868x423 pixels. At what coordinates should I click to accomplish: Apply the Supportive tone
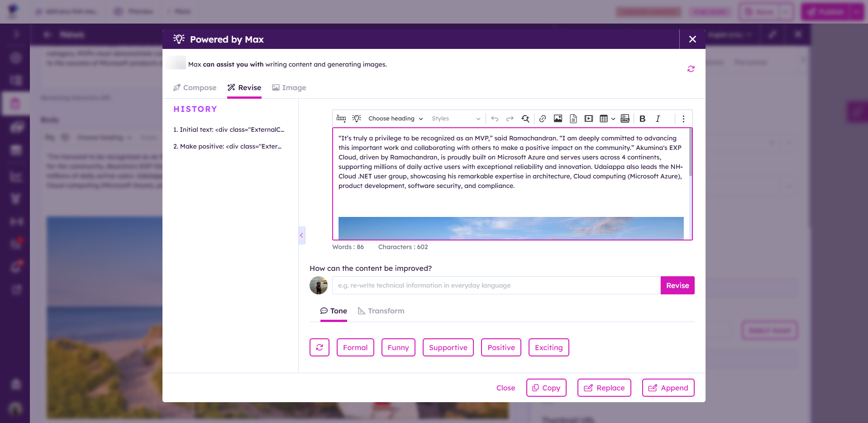coord(448,347)
